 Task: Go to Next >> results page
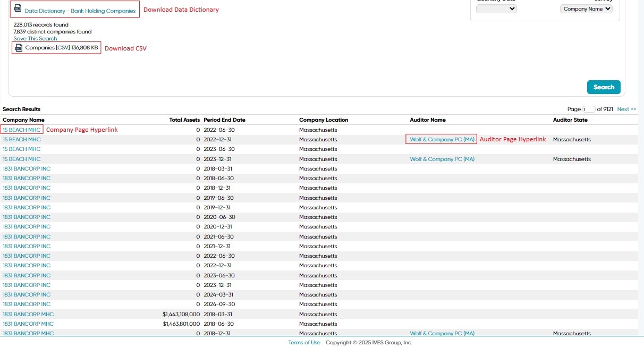click(626, 109)
